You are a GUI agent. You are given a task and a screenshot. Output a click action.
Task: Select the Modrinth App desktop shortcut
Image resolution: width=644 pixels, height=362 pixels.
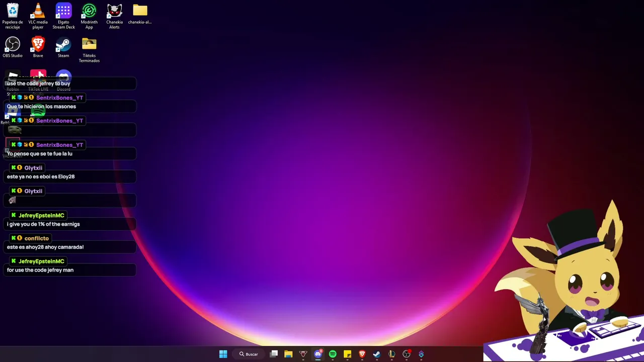(x=89, y=16)
